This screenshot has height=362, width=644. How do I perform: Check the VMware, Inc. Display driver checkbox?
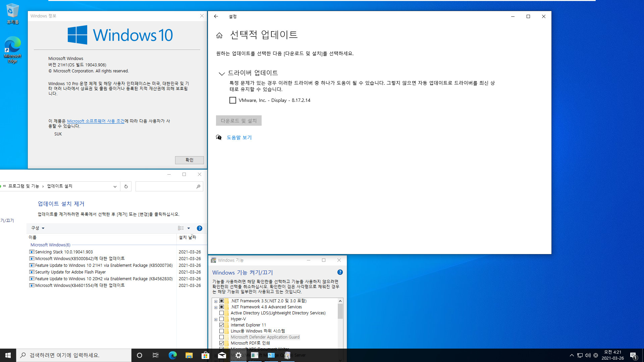233,100
